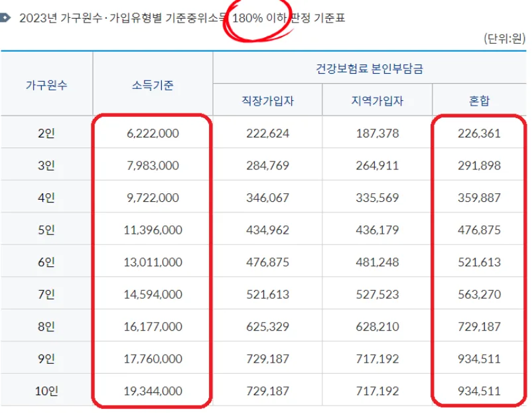Select income value 19,344,000

point(153,391)
